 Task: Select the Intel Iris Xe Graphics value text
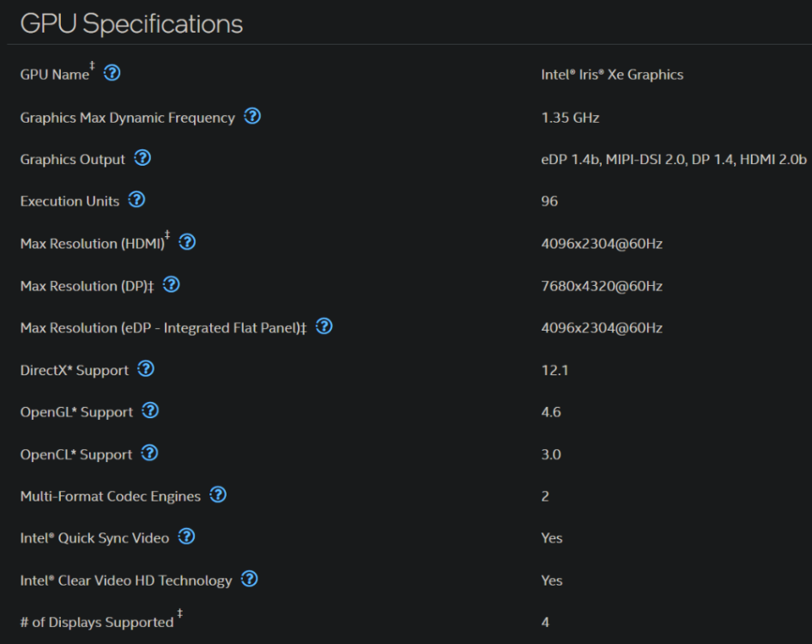point(612,75)
